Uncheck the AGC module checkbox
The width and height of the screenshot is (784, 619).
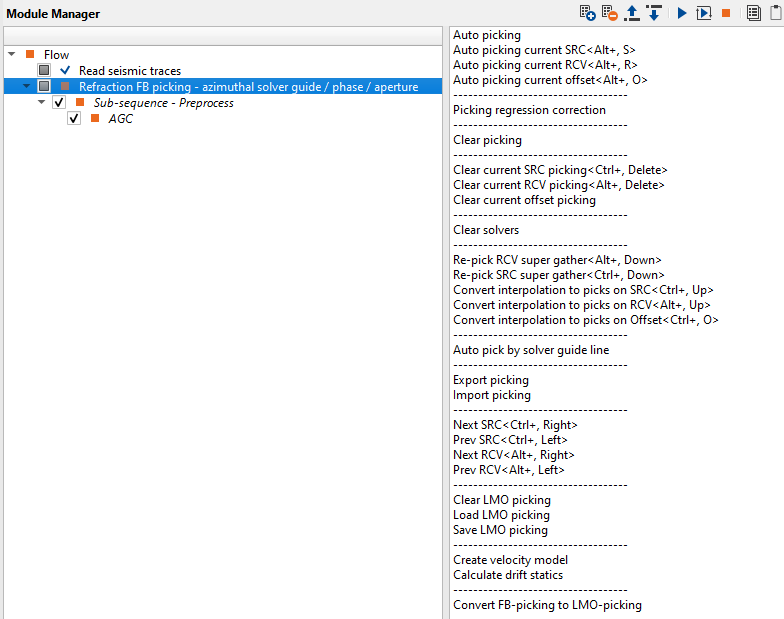point(74,119)
